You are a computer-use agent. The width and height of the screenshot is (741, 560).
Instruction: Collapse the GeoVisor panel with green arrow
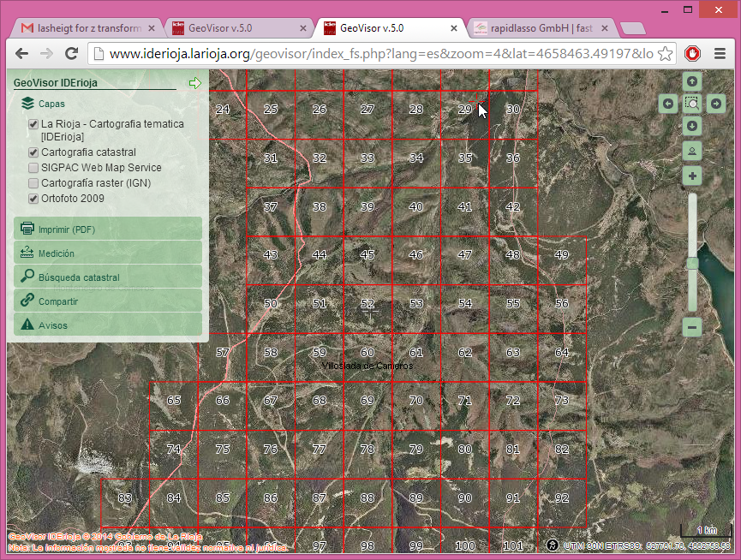point(195,83)
